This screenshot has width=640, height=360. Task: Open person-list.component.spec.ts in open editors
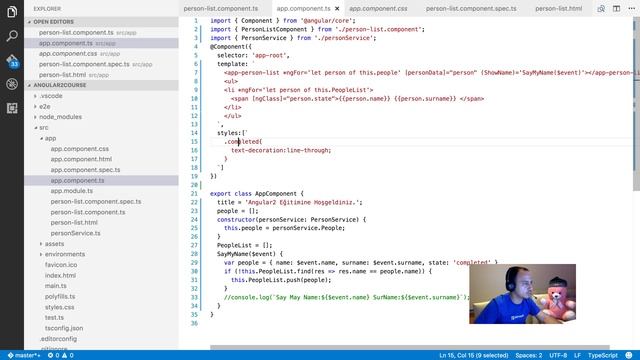pyautogui.click(x=101, y=64)
